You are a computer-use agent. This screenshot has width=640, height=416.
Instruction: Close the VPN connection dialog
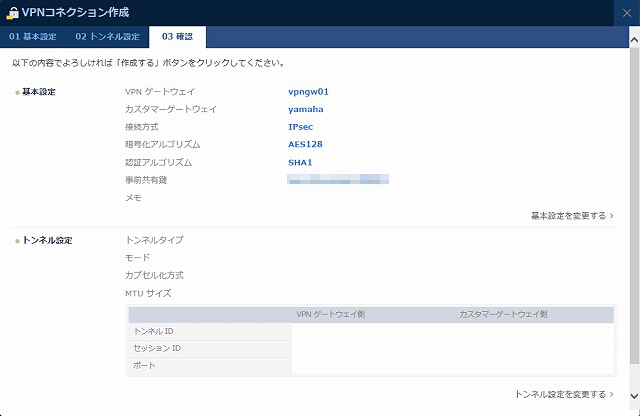[627, 13]
